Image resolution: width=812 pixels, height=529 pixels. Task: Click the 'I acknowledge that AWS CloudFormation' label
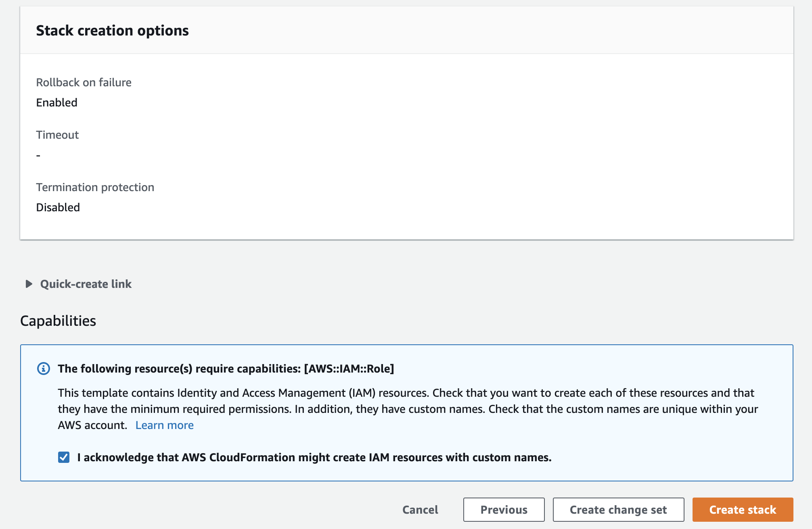point(314,457)
